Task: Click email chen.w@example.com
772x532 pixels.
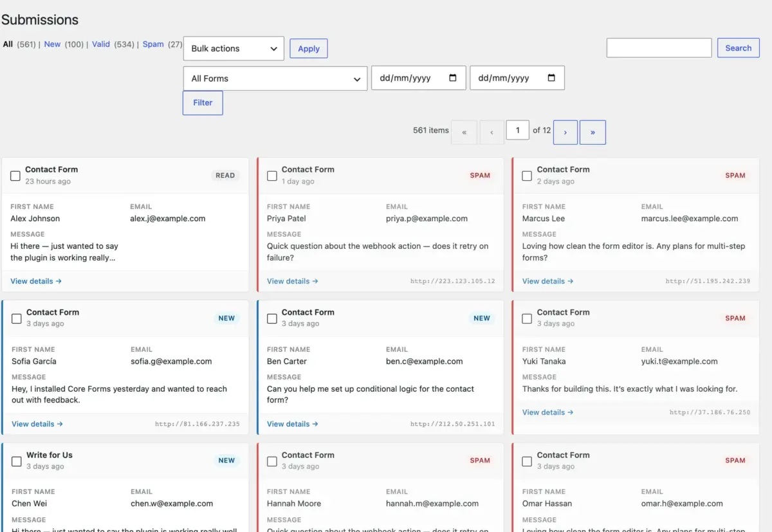Action: coord(172,504)
